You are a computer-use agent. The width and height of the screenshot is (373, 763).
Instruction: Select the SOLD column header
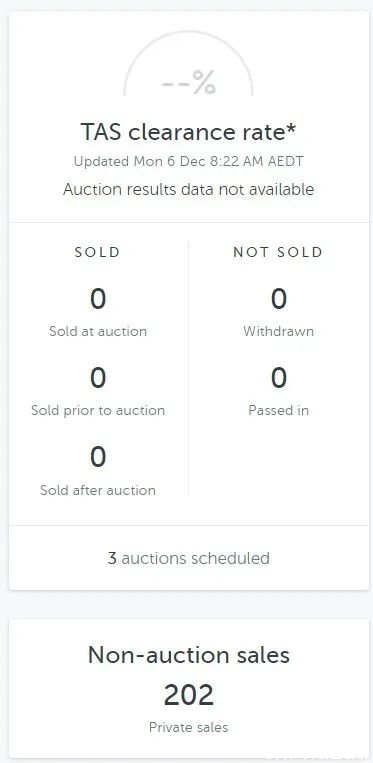point(98,252)
